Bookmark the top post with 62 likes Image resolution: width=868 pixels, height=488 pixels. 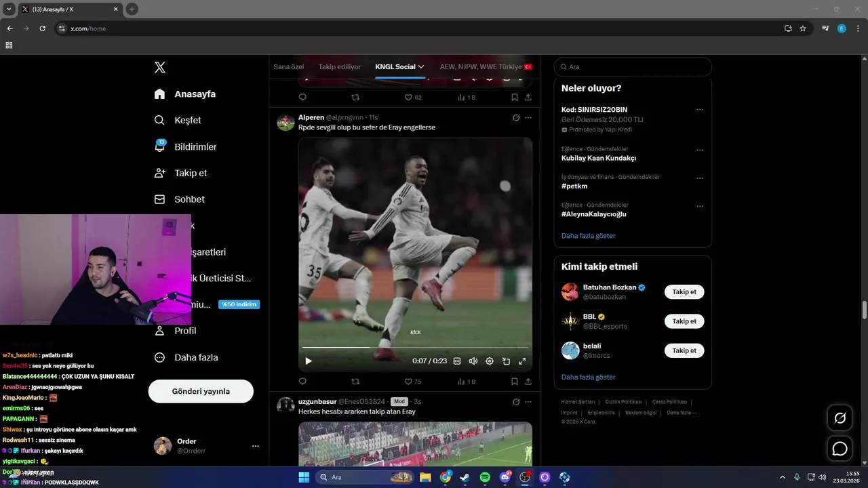click(x=515, y=97)
